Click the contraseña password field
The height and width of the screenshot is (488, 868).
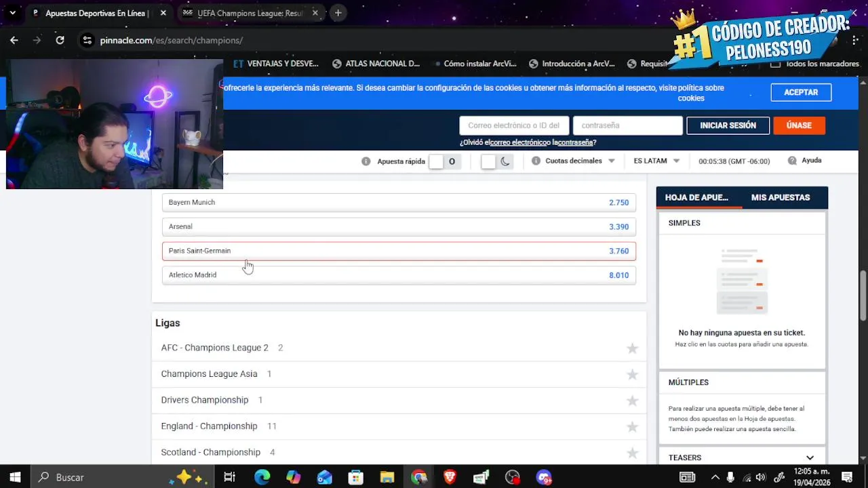[627, 125]
